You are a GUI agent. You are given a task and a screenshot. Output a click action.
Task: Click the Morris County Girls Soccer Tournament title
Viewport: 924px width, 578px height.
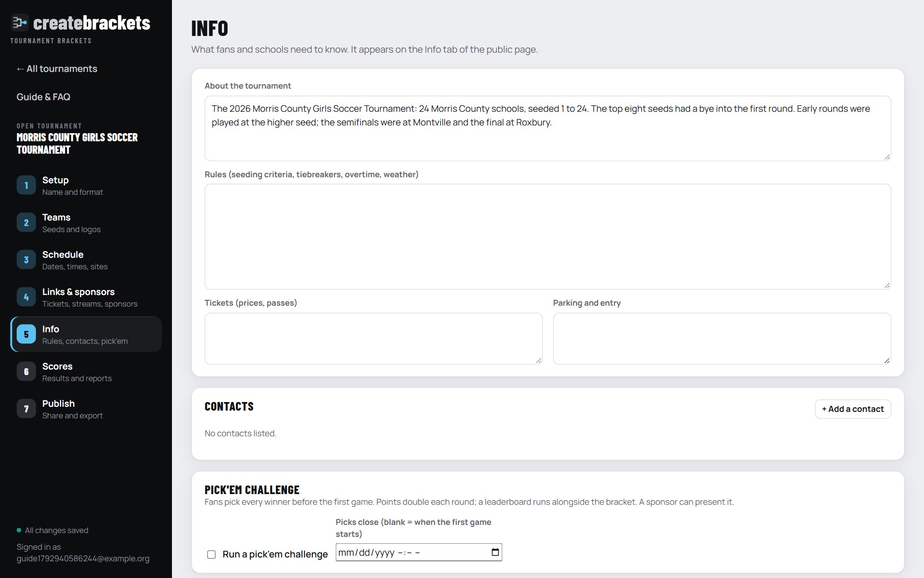pyautogui.click(x=77, y=143)
